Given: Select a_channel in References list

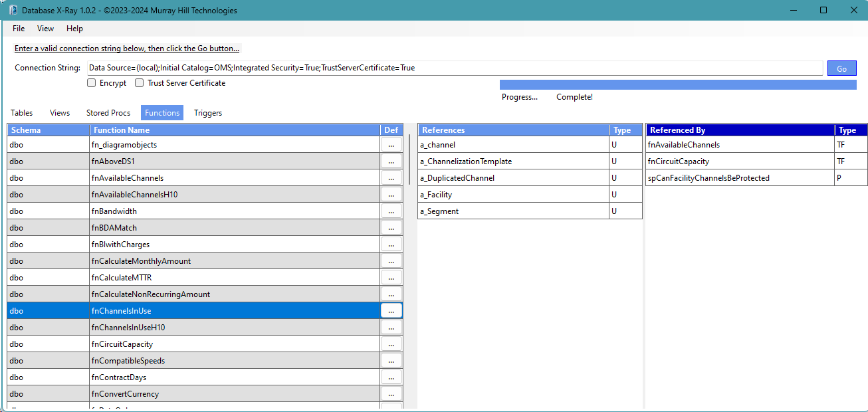Looking at the screenshot, I should (x=514, y=144).
